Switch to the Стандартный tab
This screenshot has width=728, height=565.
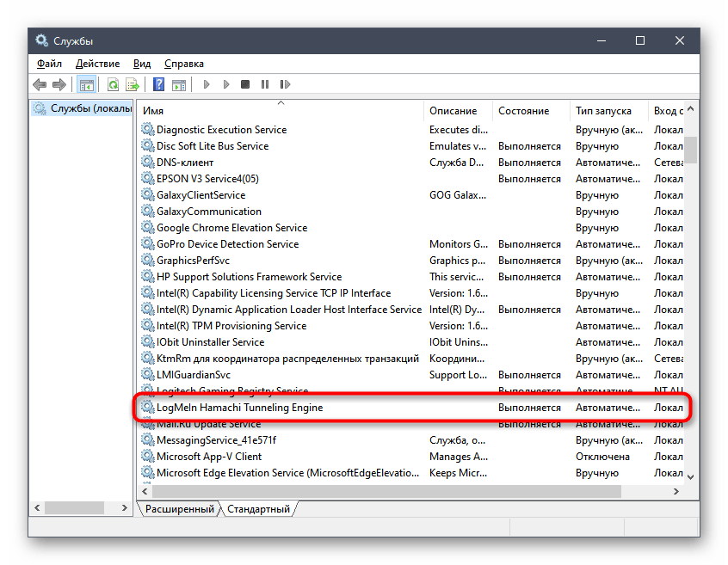pyautogui.click(x=258, y=509)
